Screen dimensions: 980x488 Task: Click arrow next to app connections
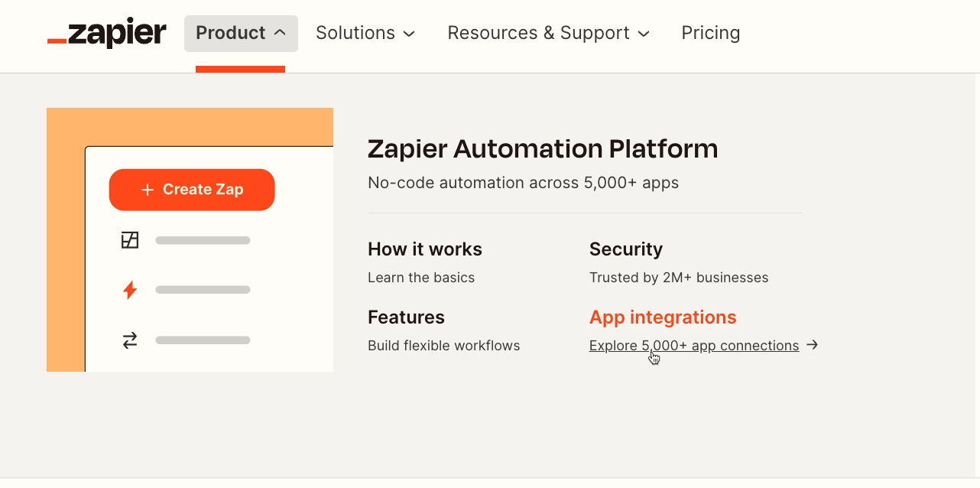813,345
